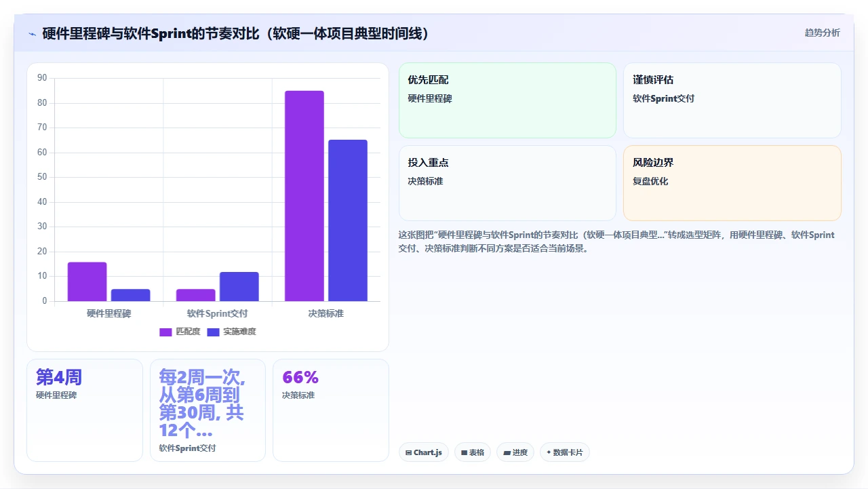Click the trend icon beside the title
The width and height of the screenshot is (868, 489).
point(32,33)
